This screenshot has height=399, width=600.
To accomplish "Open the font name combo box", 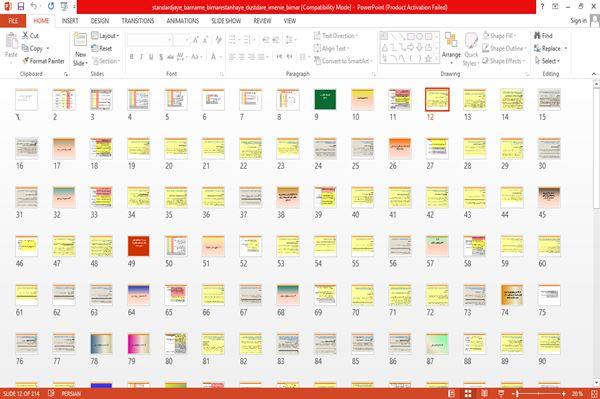I will [x=149, y=39].
